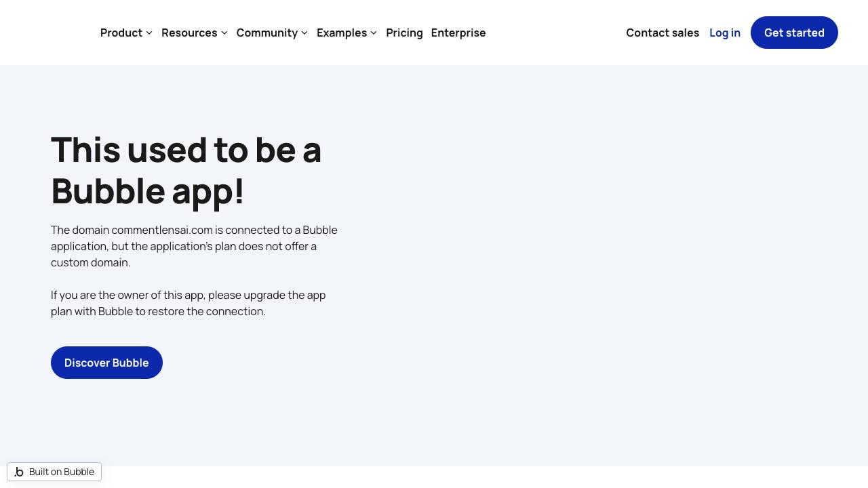The height and width of the screenshot is (488, 868).
Task: Expand the Examples dropdown chevron
Action: [374, 33]
